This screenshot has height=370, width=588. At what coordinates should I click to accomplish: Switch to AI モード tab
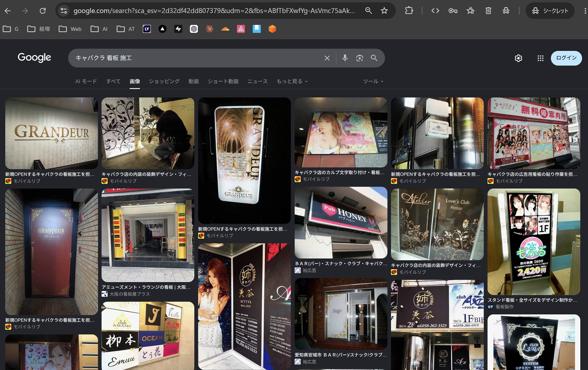[86, 81]
